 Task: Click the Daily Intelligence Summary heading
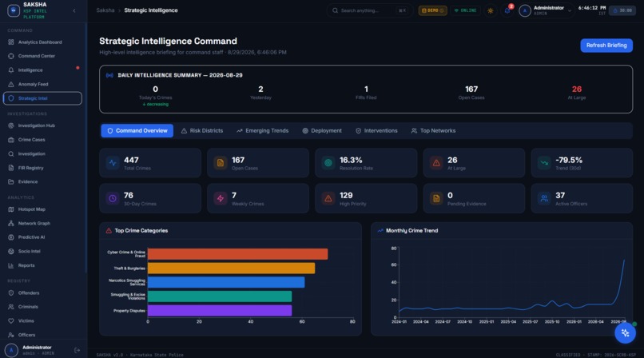pos(180,75)
